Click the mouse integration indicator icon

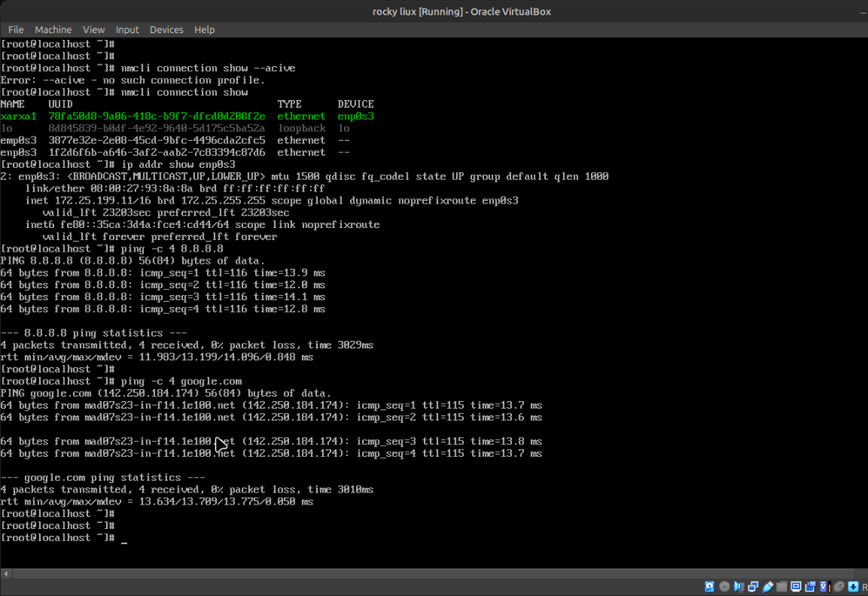tap(838, 587)
